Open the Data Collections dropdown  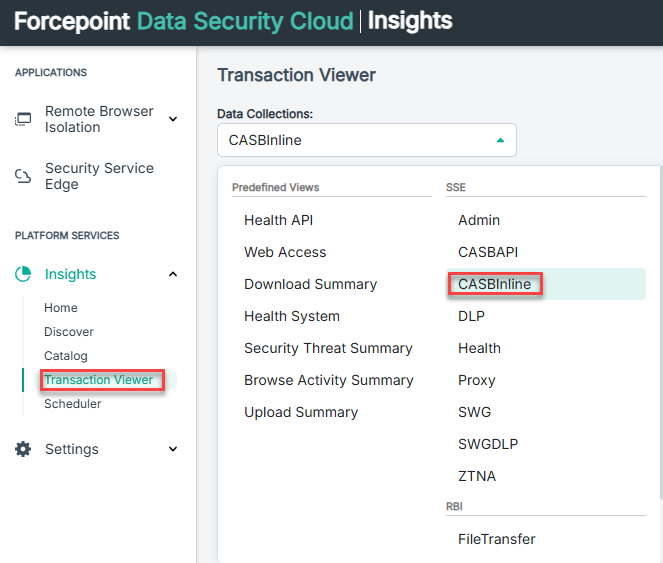click(x=366, y=140)
